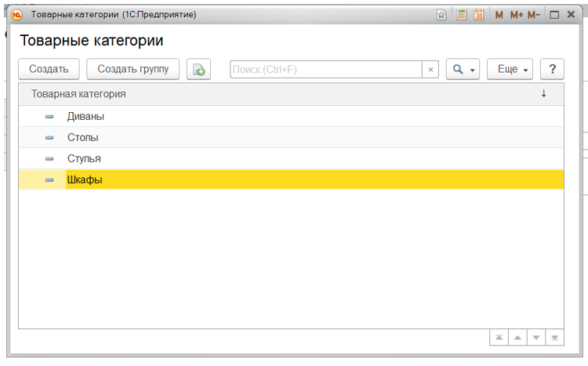Open the calendar icon in title bar
Screen dimensions: 588x366
pos(478,15)
